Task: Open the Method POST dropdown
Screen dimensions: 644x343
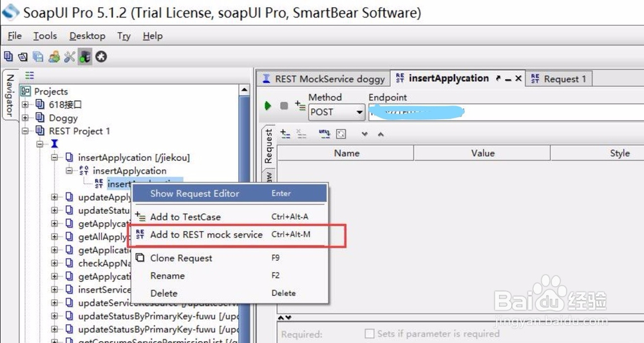Action: pyautogui.click(x=336, y=112)
